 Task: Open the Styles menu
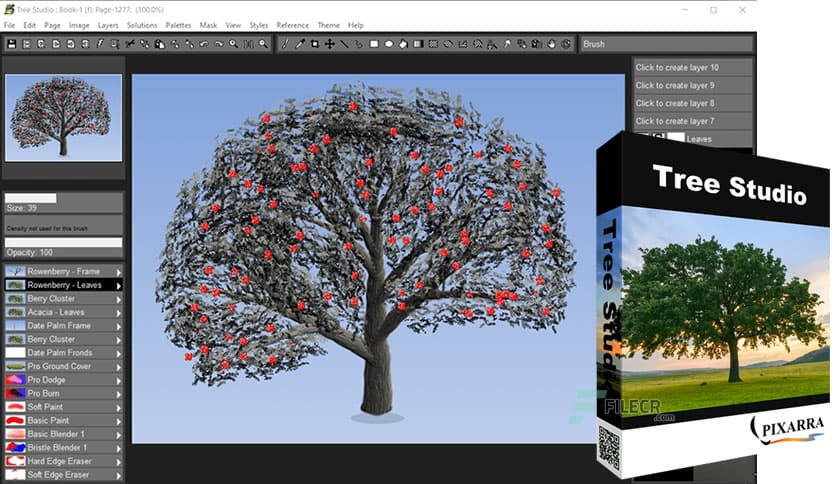(x=259, y=25)
